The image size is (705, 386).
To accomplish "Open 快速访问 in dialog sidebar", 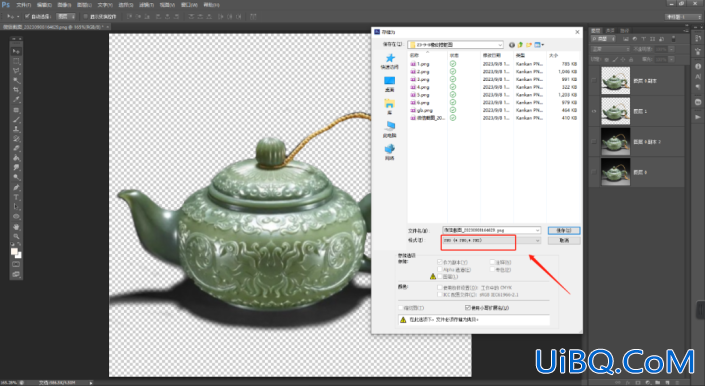I will (x=389, y=61).
